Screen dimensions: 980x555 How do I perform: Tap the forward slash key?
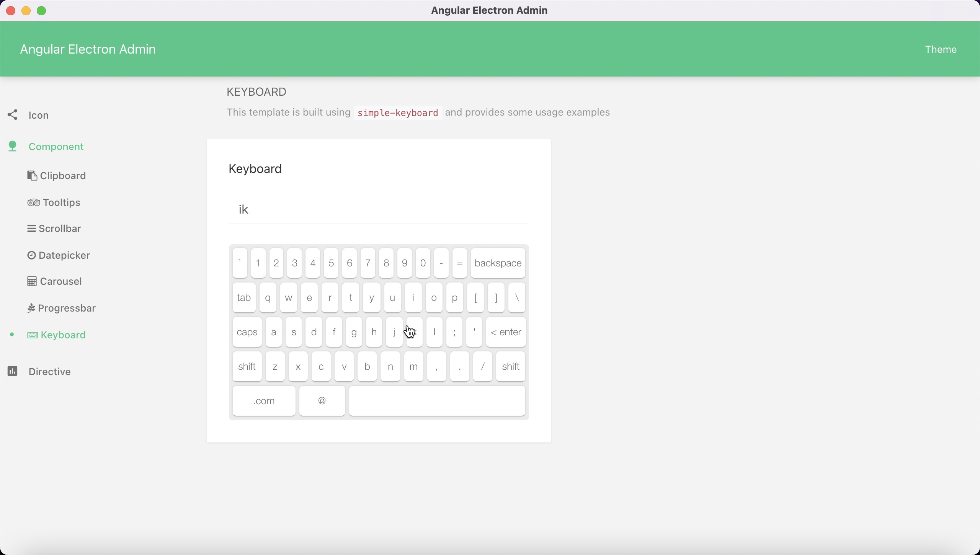point(483,366)
